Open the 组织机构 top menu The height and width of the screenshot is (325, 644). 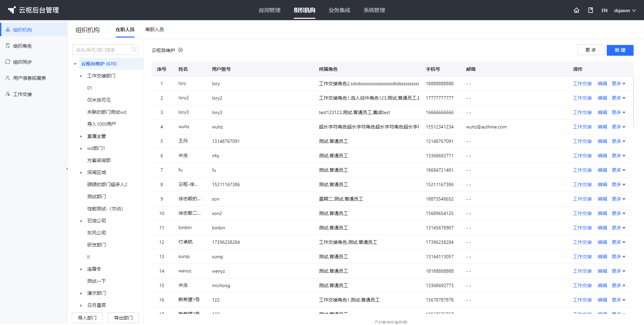pyautogui.click(x=304, y=10)
